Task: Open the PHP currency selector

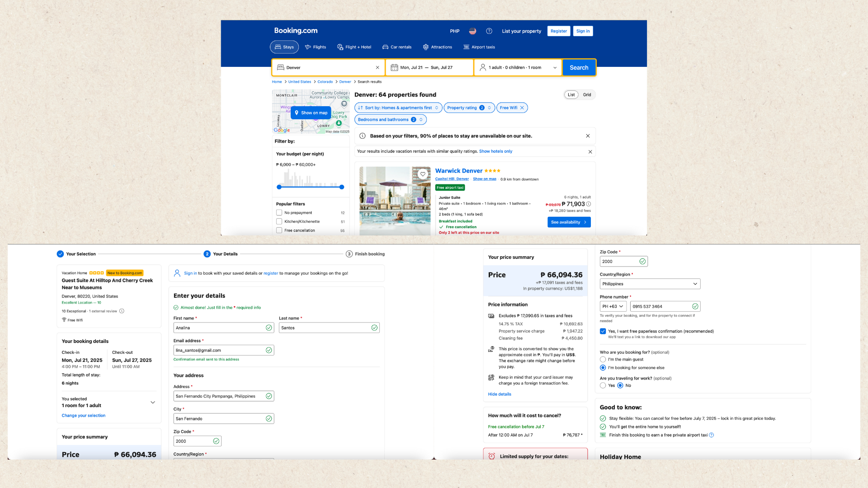Action: point(454,31)
